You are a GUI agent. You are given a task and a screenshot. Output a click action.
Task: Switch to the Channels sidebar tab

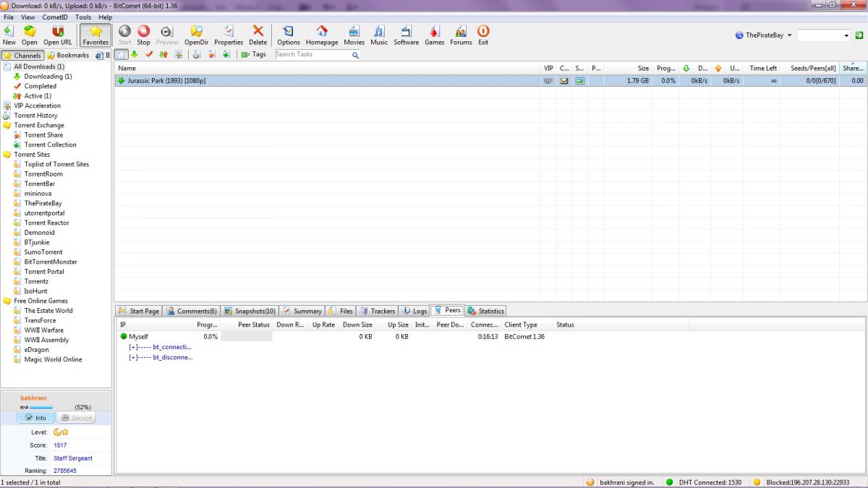[22, 55]
